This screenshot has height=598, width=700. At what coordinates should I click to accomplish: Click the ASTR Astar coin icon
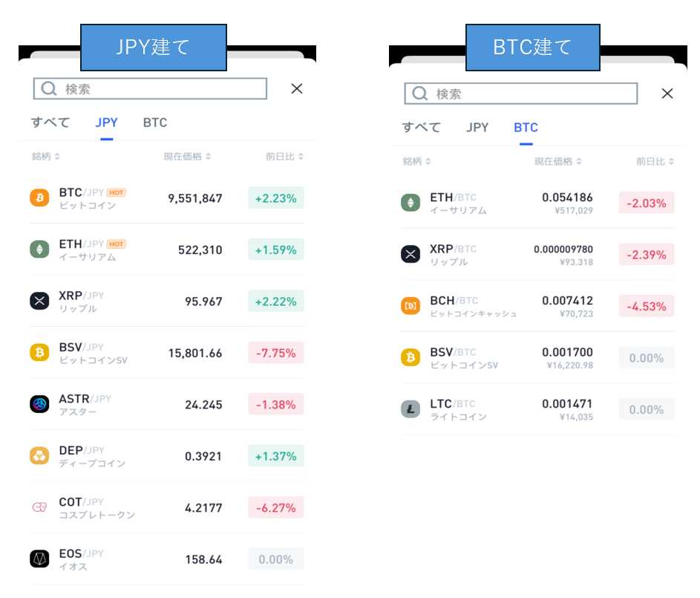[39, 404]
